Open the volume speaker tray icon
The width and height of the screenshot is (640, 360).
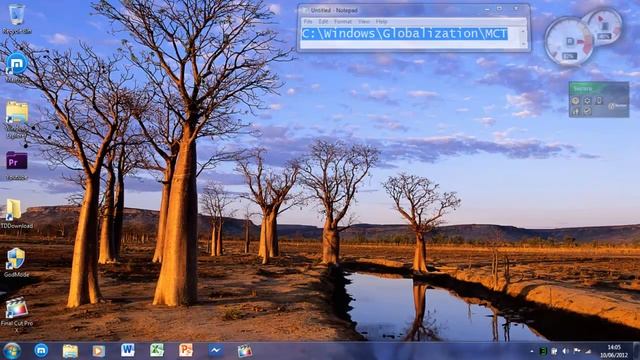click(566, 351)
